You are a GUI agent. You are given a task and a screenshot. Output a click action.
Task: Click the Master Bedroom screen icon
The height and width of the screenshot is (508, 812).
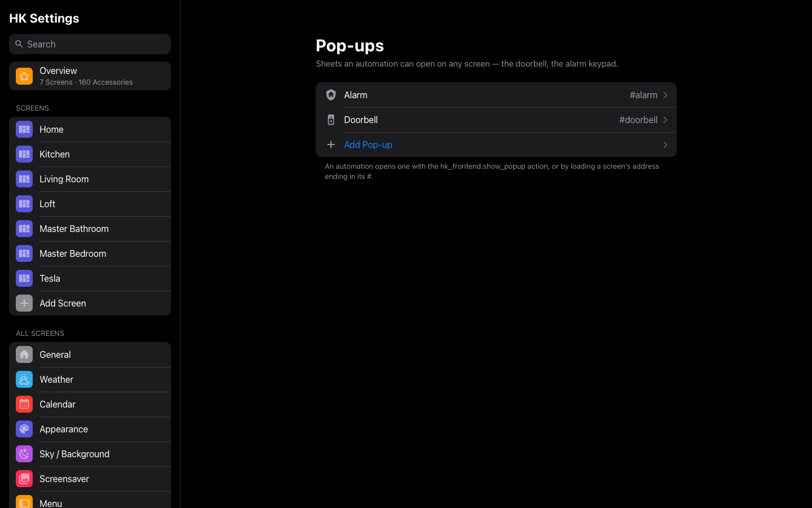tap(24, 253)
